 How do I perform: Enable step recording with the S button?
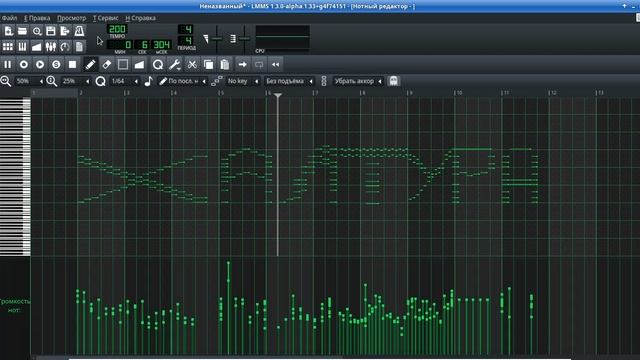tap(56, 64)
